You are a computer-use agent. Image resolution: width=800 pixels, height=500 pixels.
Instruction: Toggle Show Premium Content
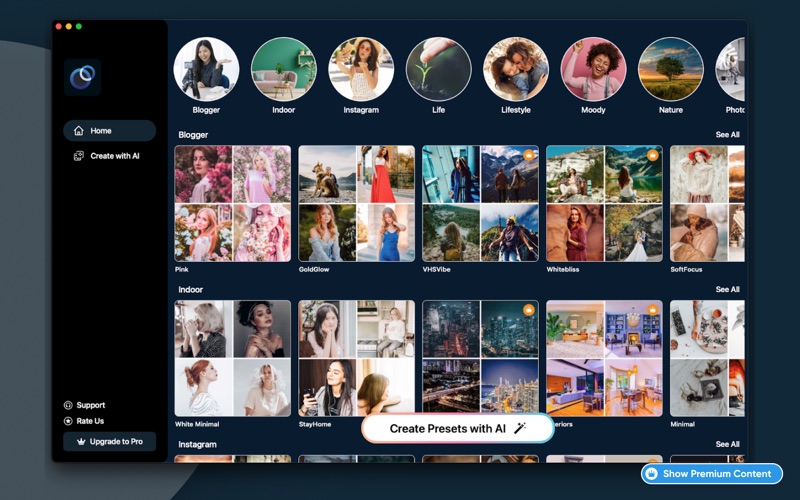[x=712, y=473]
